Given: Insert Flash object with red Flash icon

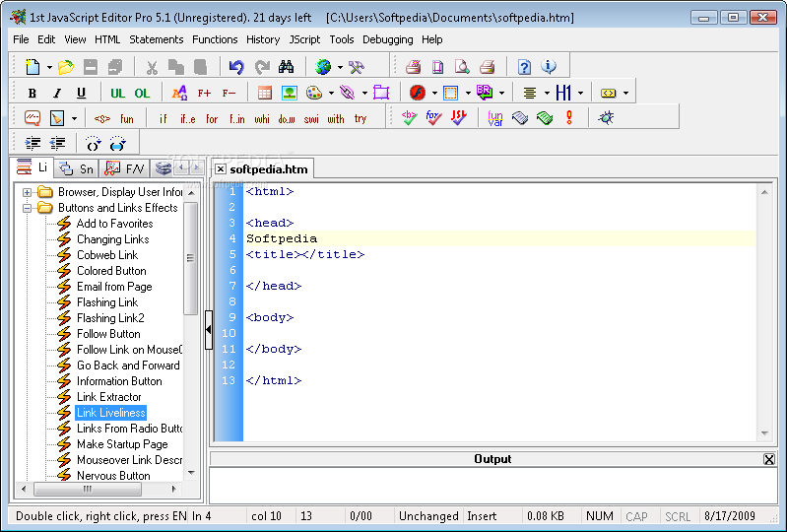Looking at the screenshot, I should (x=418, y=93).
